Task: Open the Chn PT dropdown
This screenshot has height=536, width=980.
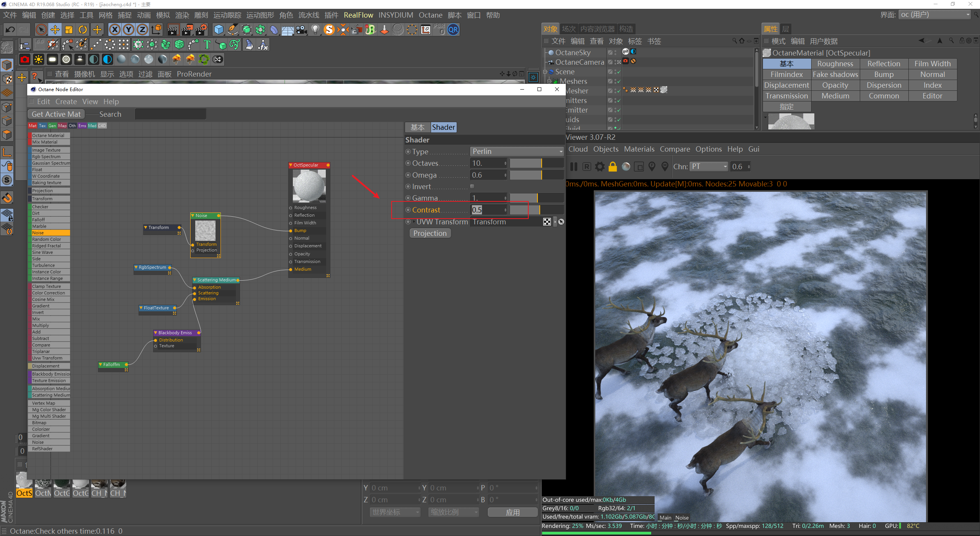Action: click(709, 167)
